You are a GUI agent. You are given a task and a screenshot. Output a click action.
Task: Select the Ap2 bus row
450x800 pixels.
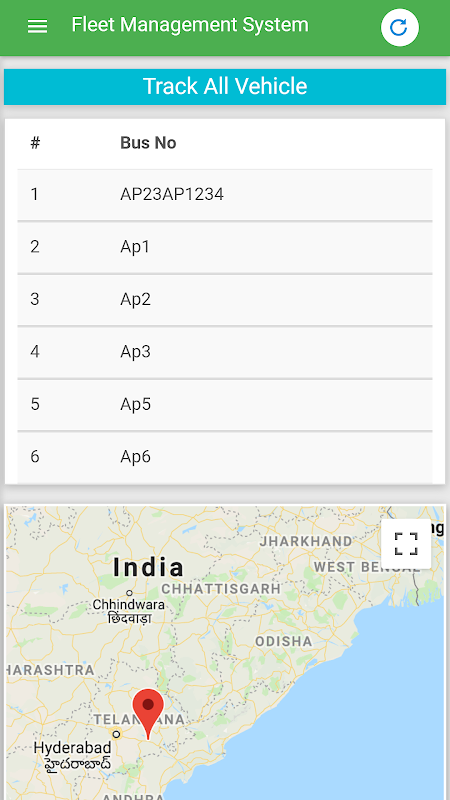pyautogui.click(x=225, y=299)
